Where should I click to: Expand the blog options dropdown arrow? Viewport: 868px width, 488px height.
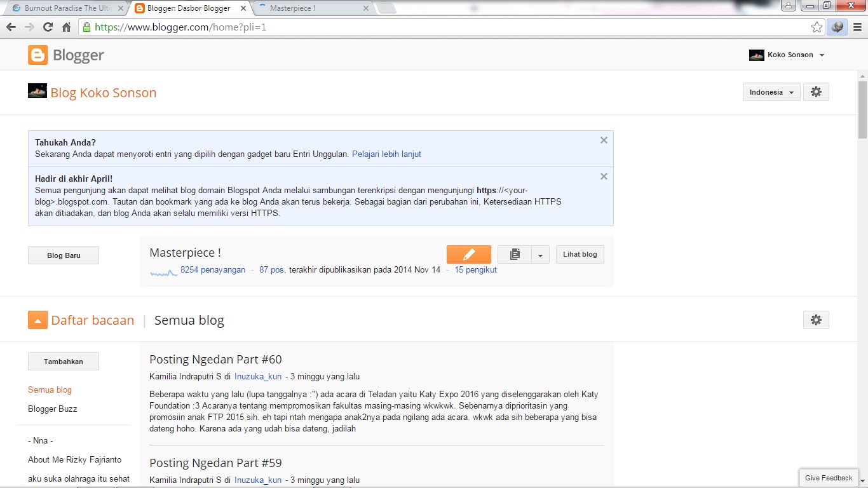[540, 254]
